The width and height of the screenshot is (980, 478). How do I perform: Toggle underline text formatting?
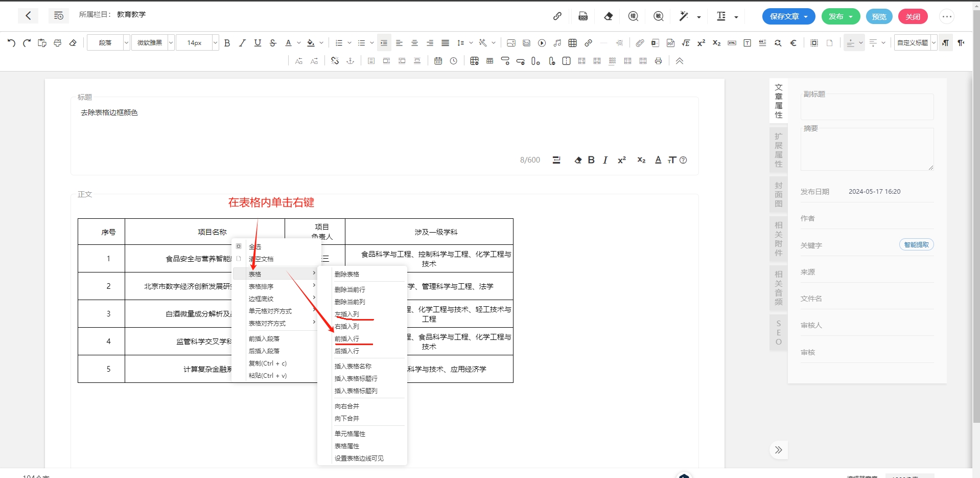(x=258, y=43)
